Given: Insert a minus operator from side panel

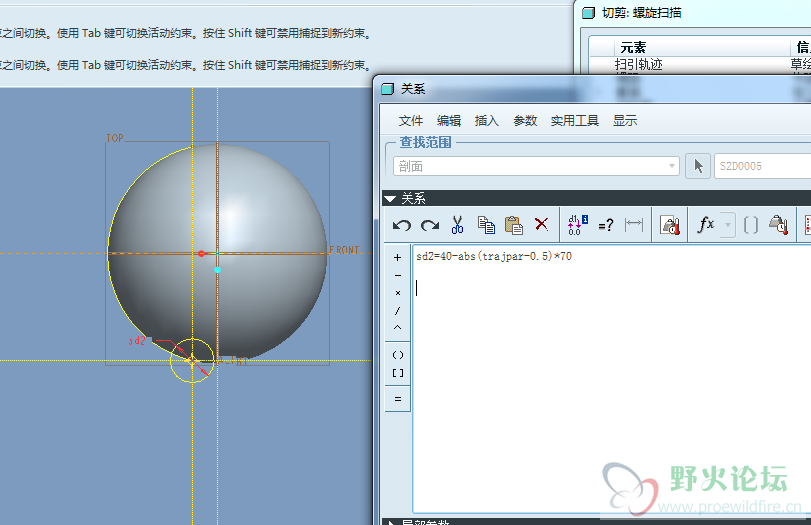Looking at the screenshot, I should (x=397, y=275).
